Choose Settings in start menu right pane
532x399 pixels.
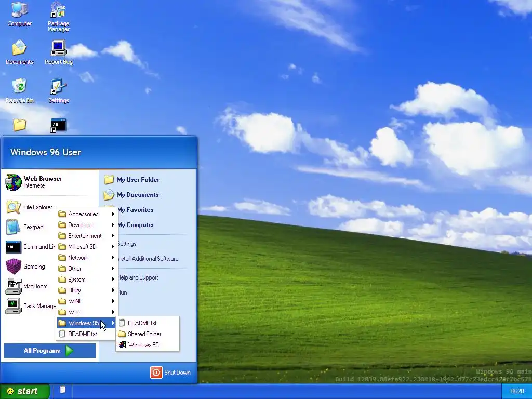pyautogui.click(x=127, y=244)
